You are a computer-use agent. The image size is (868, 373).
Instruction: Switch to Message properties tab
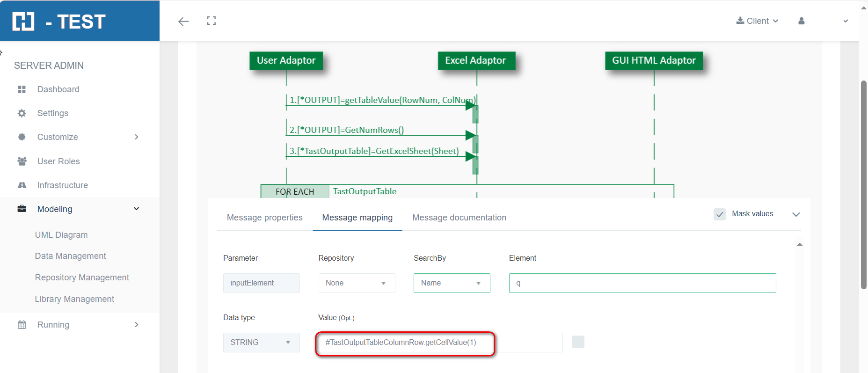coord(264,218)
